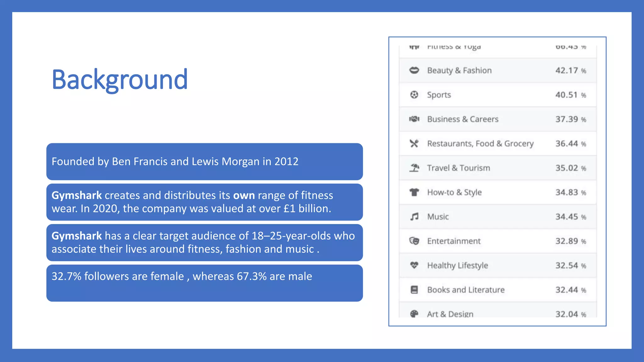The image size is (644, 362).
Task: Click the 'Founded by Ben Francis' text box
Action: coord(204,162)
